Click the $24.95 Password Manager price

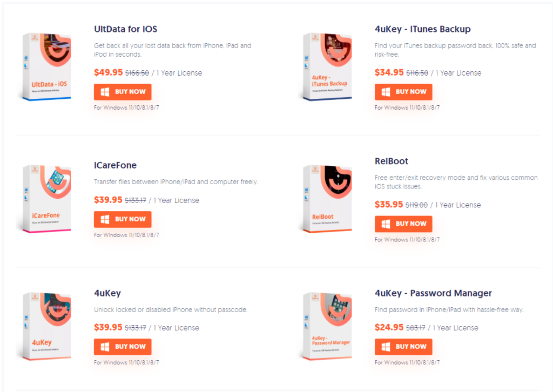(389, 327)
